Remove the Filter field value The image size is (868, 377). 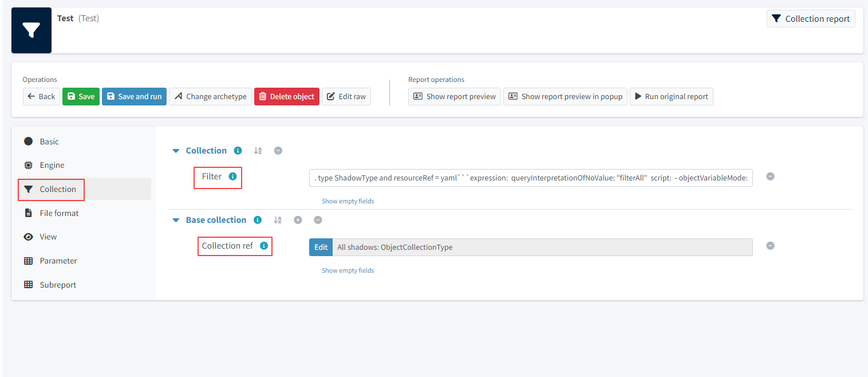[x=770, y=176]
